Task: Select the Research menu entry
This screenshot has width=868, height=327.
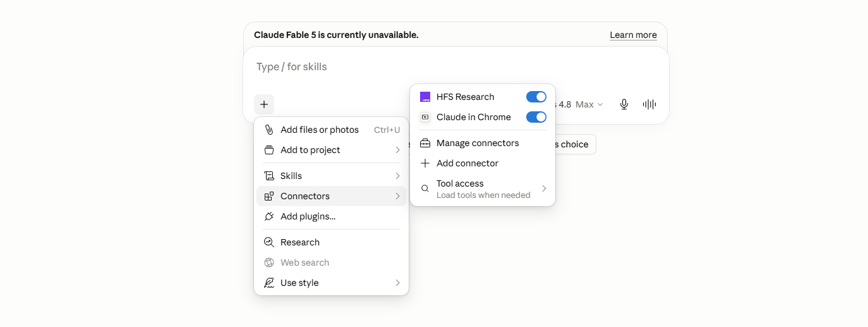Action: (x=331, y=242)
